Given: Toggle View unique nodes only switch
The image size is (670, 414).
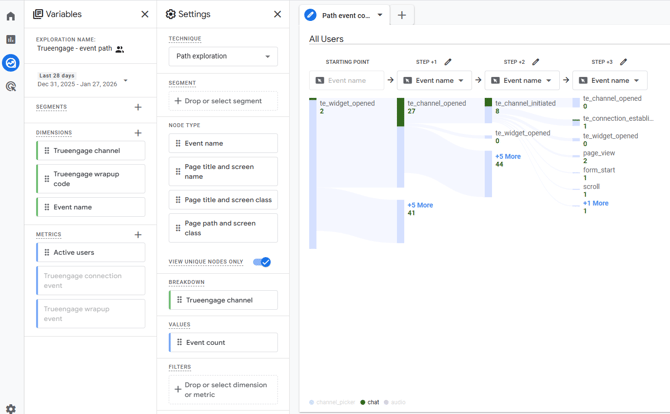Looking at the screenshot, I should pyautogui.click(x=262, y=262).
